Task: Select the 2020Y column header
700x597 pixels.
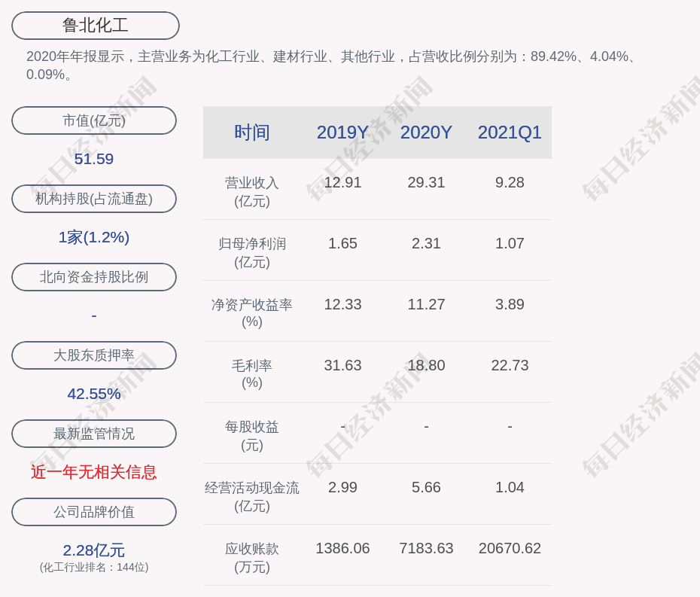Action: click(x=426, y=132)
